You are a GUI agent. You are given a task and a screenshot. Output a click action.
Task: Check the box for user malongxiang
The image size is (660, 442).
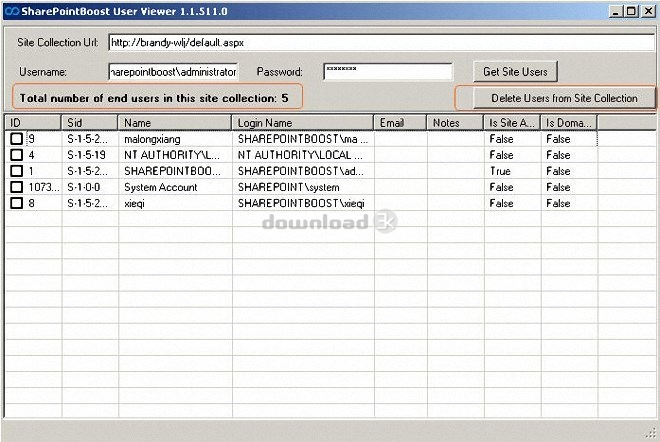point(16,139)
